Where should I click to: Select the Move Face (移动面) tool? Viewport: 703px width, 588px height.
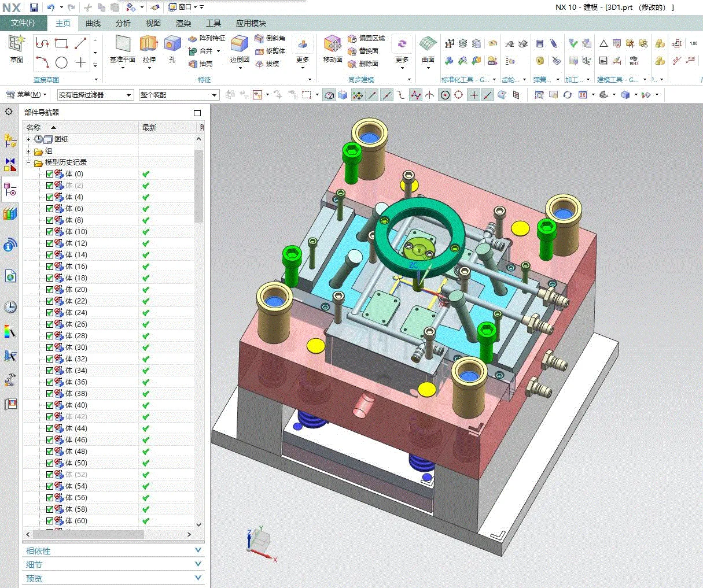tap(333, 49)
